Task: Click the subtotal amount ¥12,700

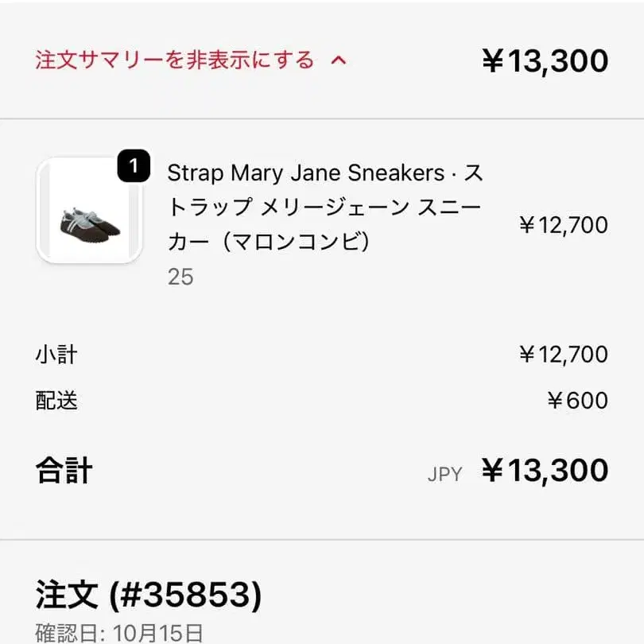Action: tap(563, 354)
